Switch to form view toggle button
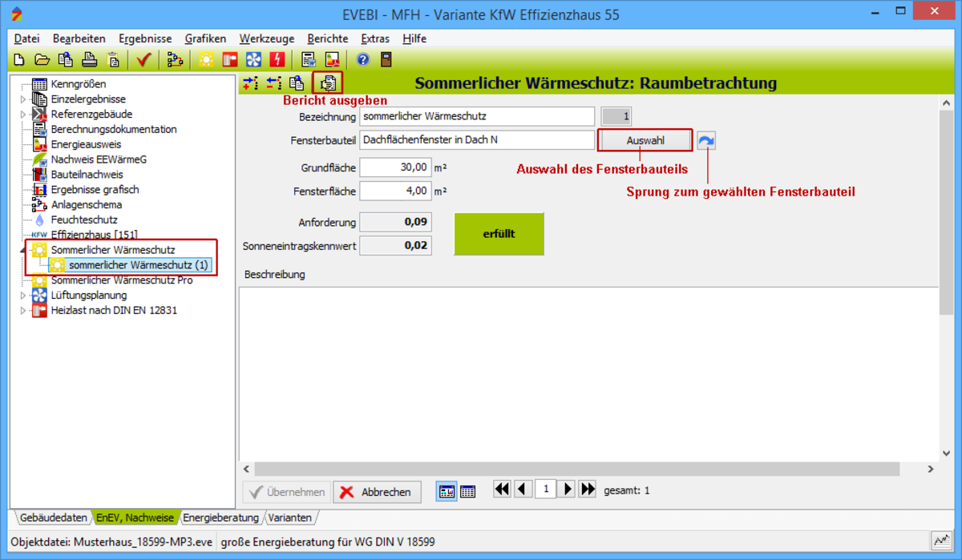 [x=447, y=492]
